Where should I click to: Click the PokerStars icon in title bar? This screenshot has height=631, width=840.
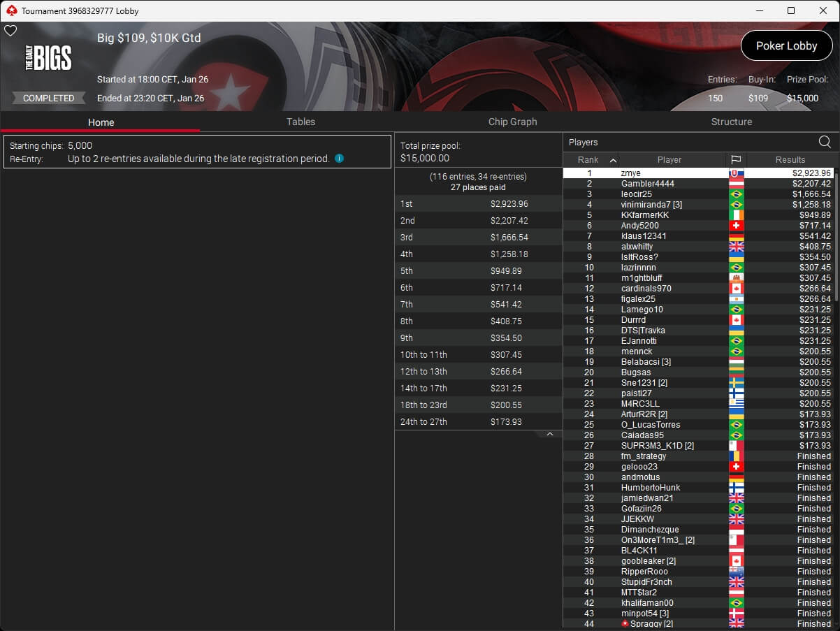[11, 10]
